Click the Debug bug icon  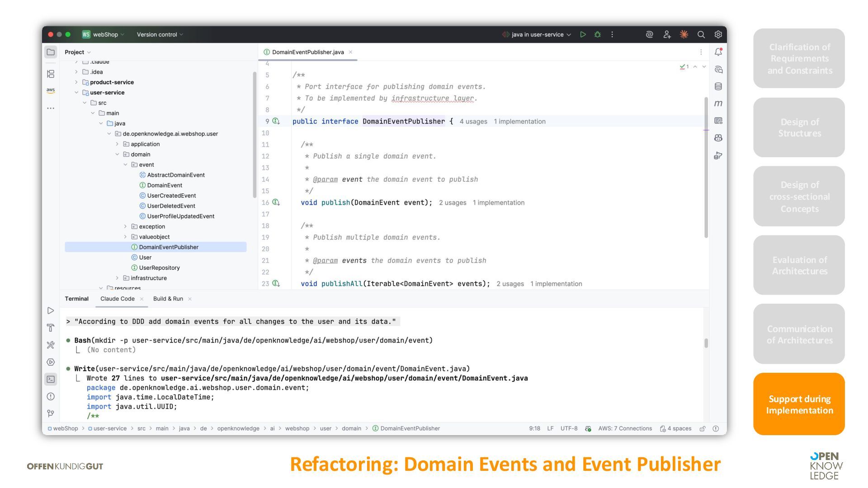point(597,34)
